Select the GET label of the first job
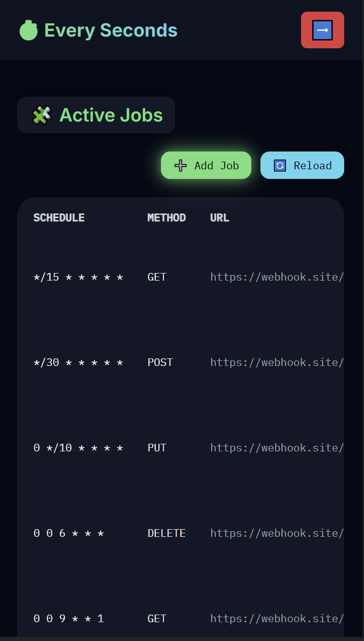 tap(156, 277)
